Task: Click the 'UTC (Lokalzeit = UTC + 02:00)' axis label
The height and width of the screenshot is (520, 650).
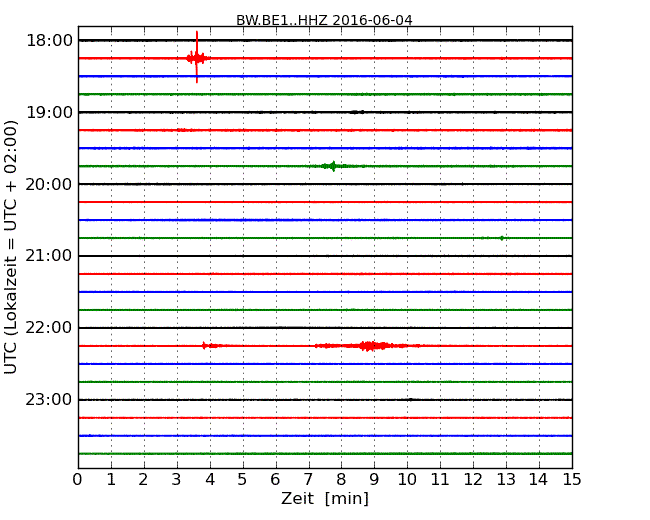Action: click(x=11, y=247)
